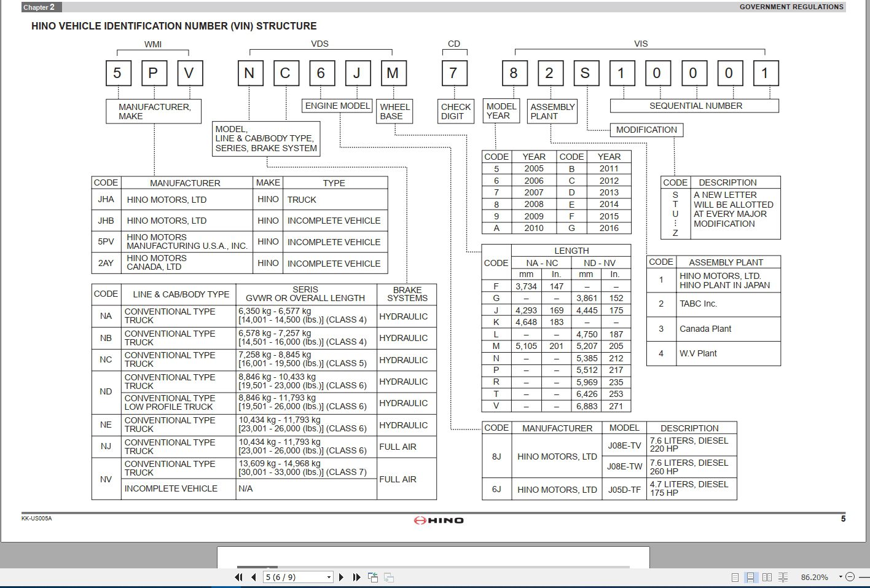The width and height of the screenshot is (870, 588).
Task: Click the 'LENGTH' table header
Action: (571, 251)
